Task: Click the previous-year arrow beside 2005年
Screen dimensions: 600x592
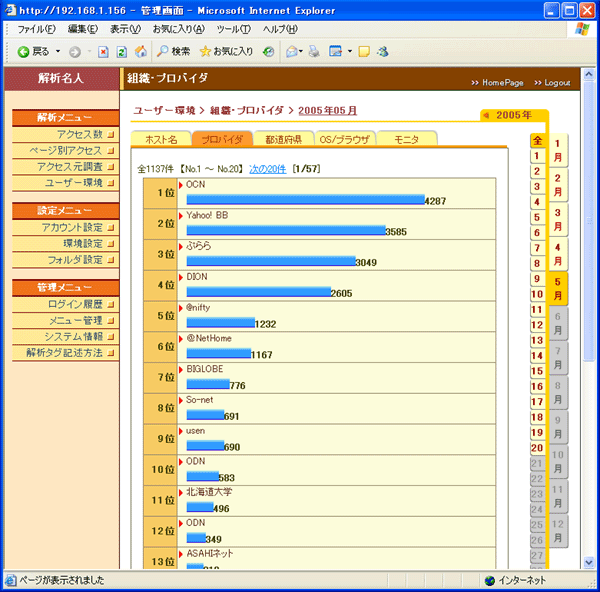Action: point(486,115)
